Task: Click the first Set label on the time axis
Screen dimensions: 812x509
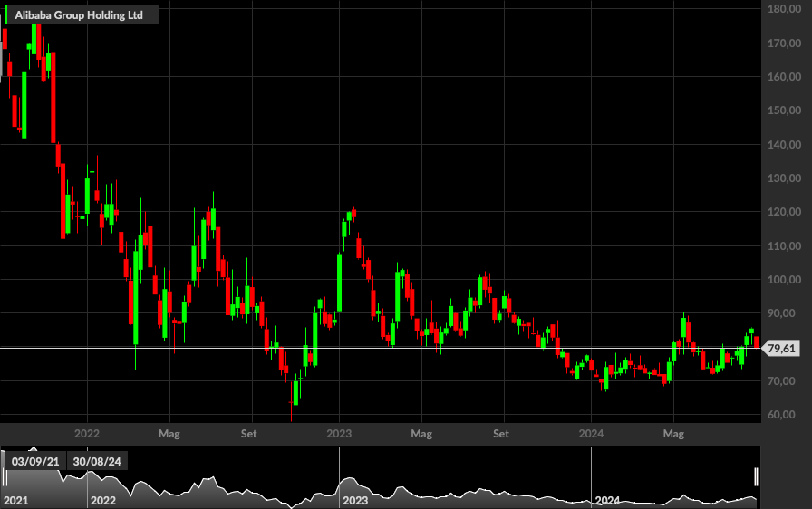Action: click(x=248, y=434)
